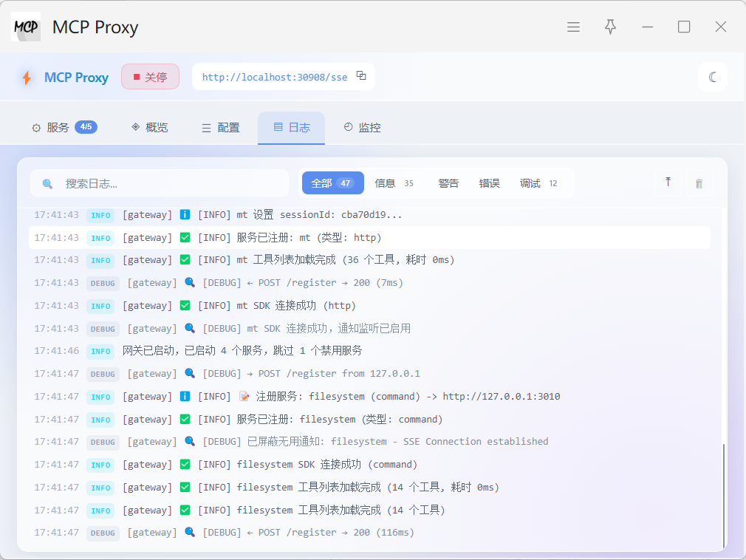Click magnifier on 已屏蔽无用通知 row

pyautogui.click(x=190, y=442)
